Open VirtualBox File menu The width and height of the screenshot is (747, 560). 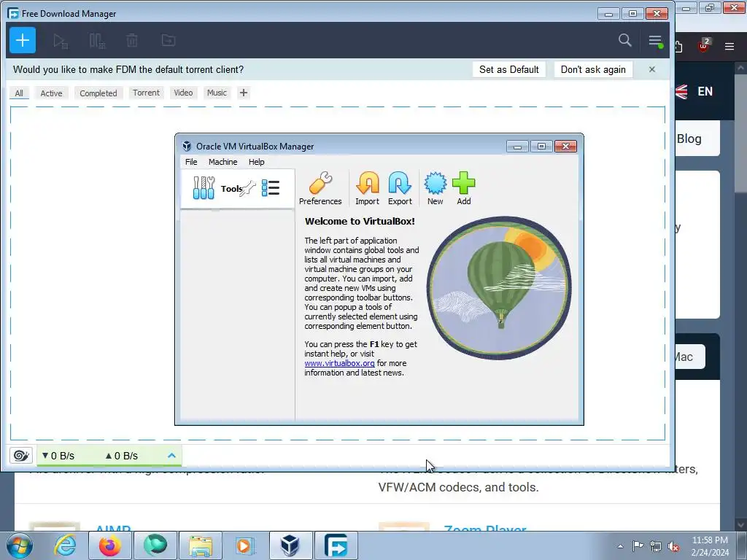[191, 162]
